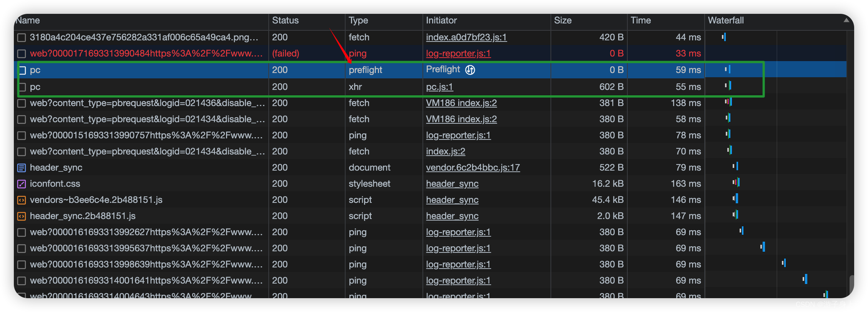Image resolution: width=868 pixels, height=312 pixels.
Task: Click icon beside failed web?000017 request
Action: 22,53
